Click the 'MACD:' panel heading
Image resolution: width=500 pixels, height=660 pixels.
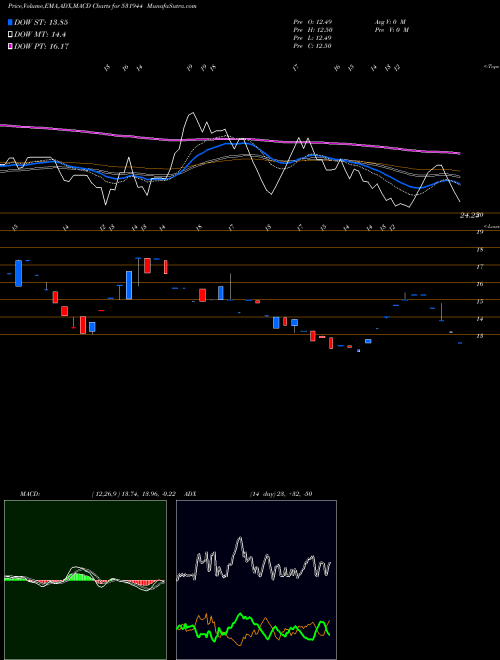[x=29, y=494]
